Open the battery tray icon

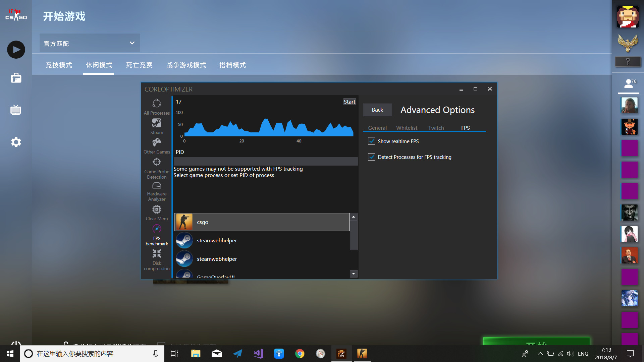click(550, 354)
